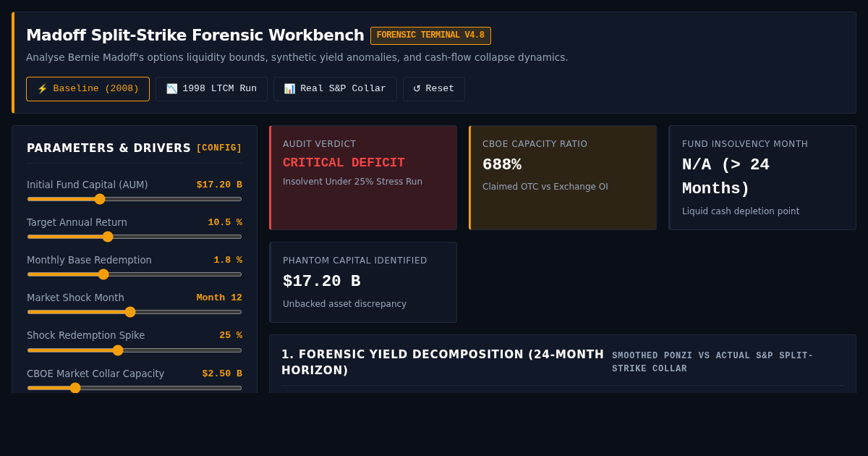This screenshot has height=456, width=868.
Task: Click the CRITICAL DEFICIT verdict text
Action: click(x=344, y=163)
